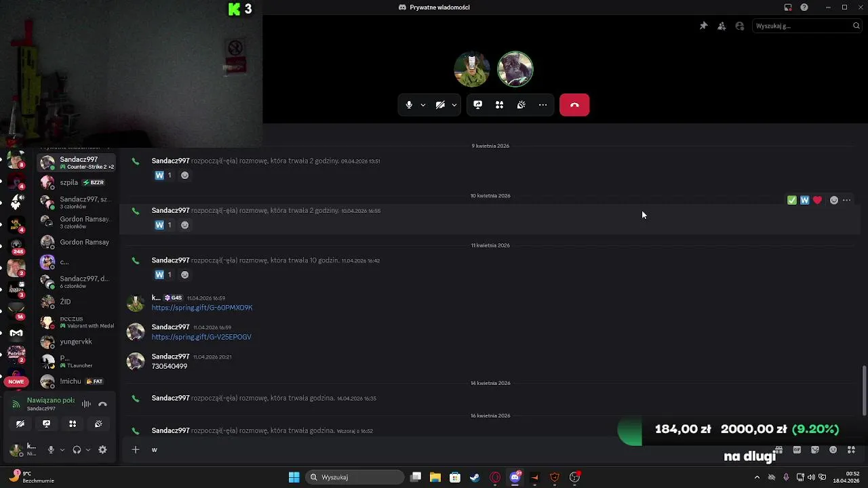Screen dimensions: 868x488
Task: Open !michu direct message
Action: 76,382
